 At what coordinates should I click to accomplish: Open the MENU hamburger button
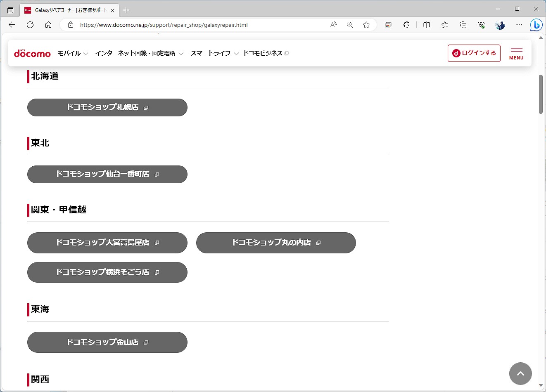516,54
